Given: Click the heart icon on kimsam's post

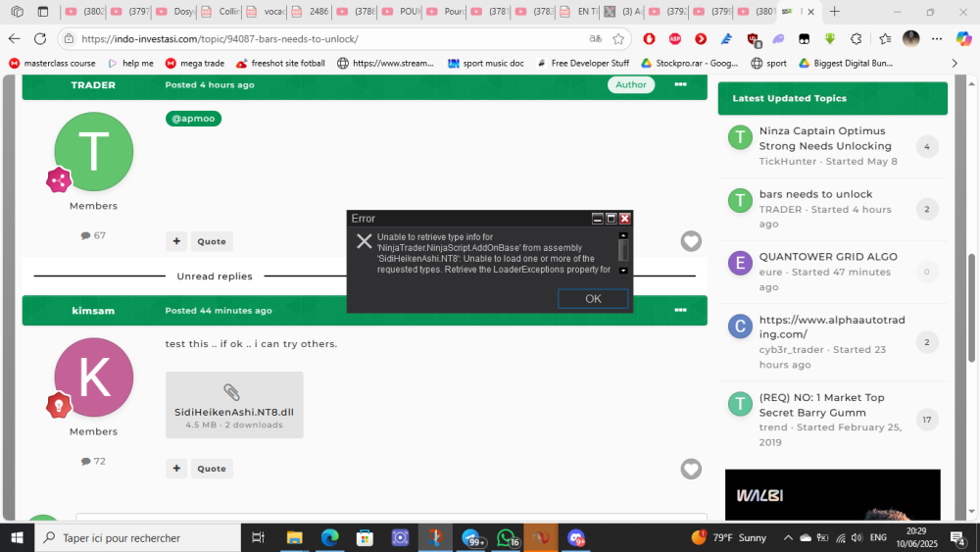Looking at the screenshot, I should tap(691, 469).
